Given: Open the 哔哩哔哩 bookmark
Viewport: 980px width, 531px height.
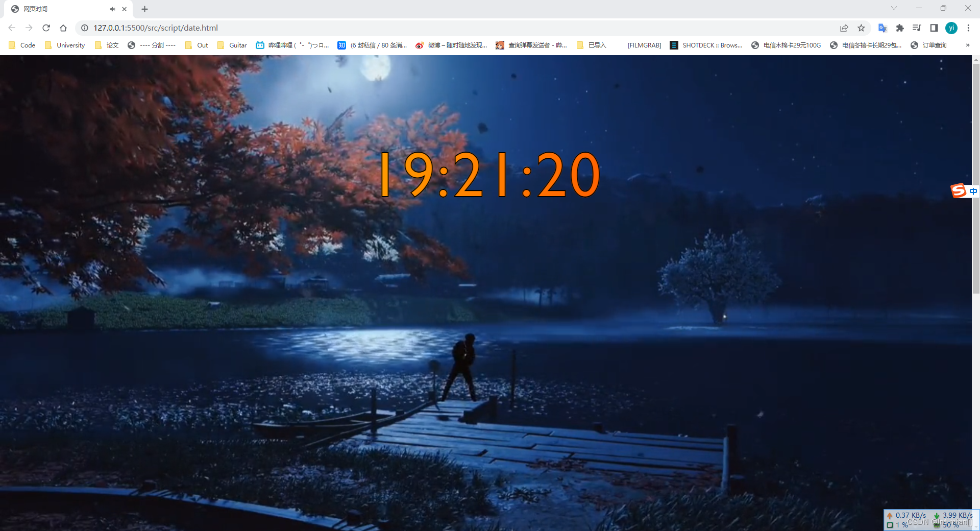Looking at the screenshot, I should coord(292,45).
